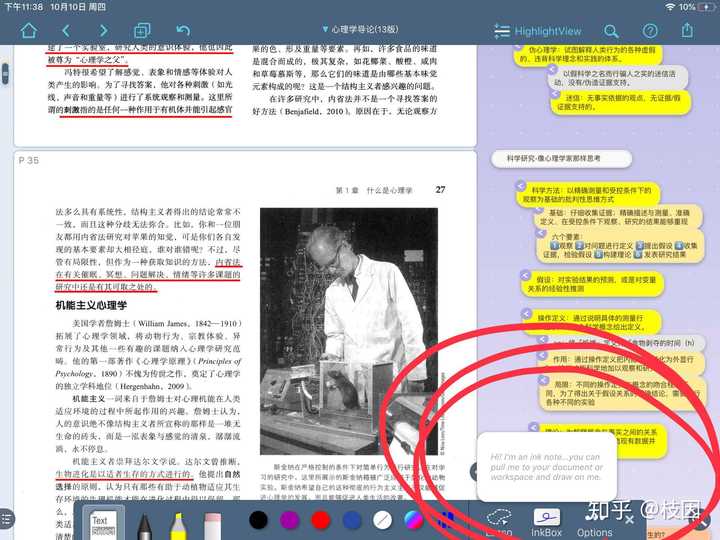Go to the home library screen

pos(28,31)
